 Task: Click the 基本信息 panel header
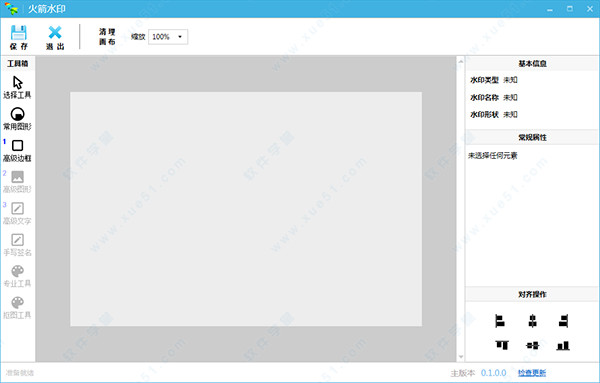click(532, 64)
